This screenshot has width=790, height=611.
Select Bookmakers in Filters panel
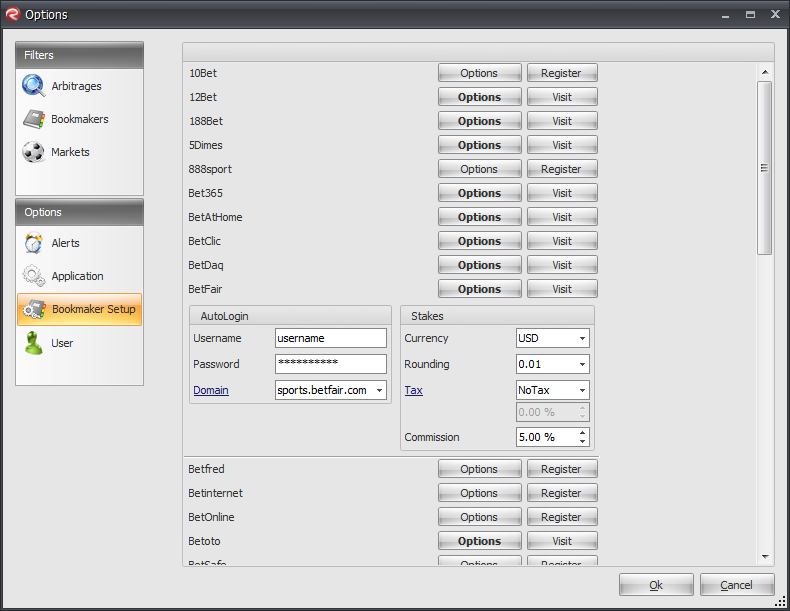click(x=80, y=119)
